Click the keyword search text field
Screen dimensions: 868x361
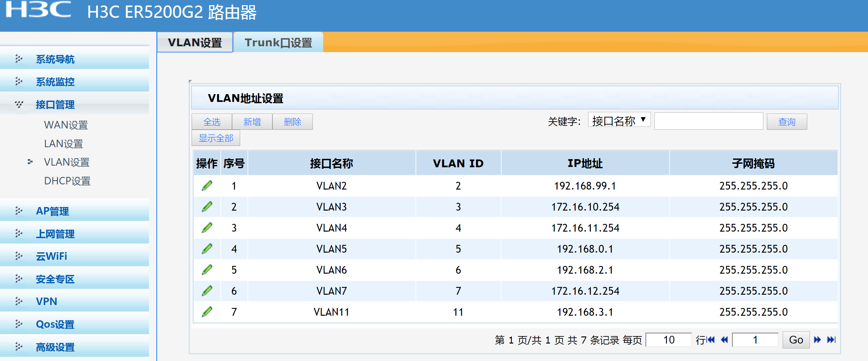tap(708, 121)
